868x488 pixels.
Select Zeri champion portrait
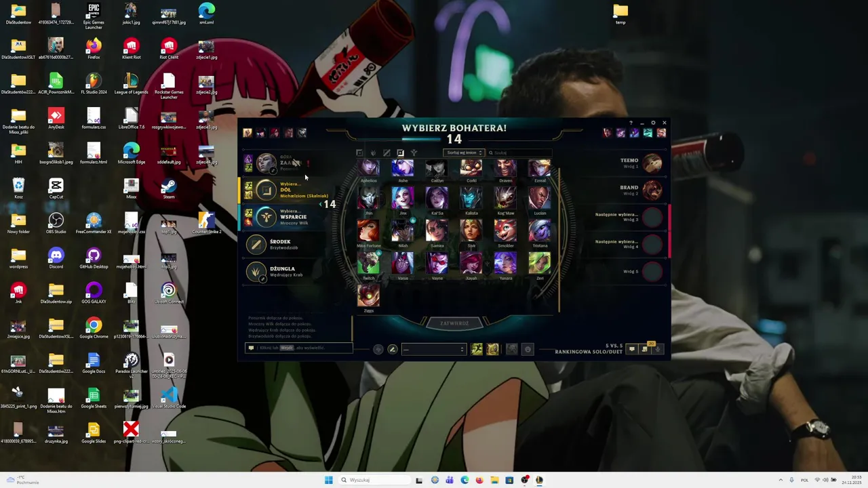540,264
